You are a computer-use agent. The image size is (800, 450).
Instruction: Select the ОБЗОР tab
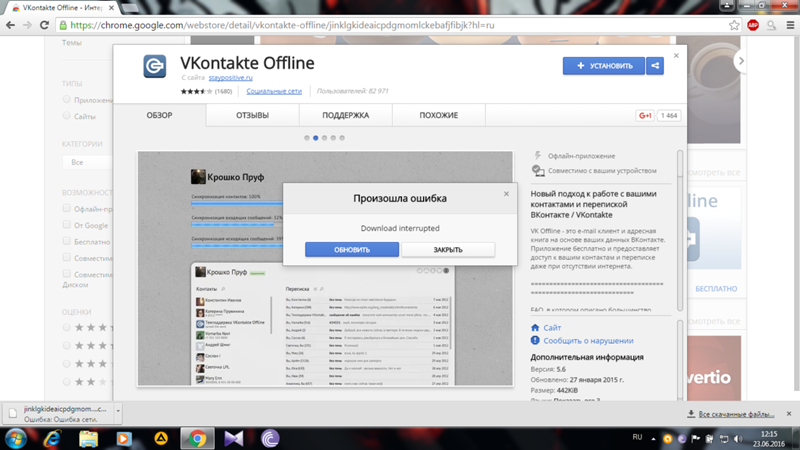[160, 115]
